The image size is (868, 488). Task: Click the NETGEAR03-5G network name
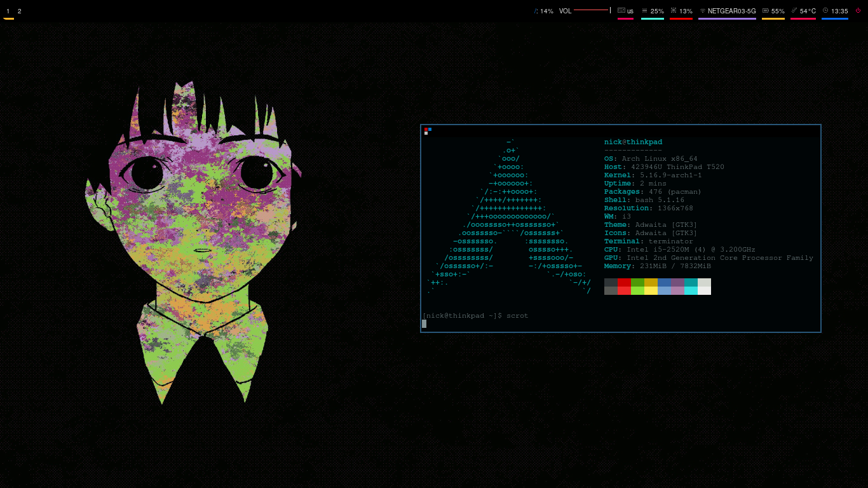731,11
